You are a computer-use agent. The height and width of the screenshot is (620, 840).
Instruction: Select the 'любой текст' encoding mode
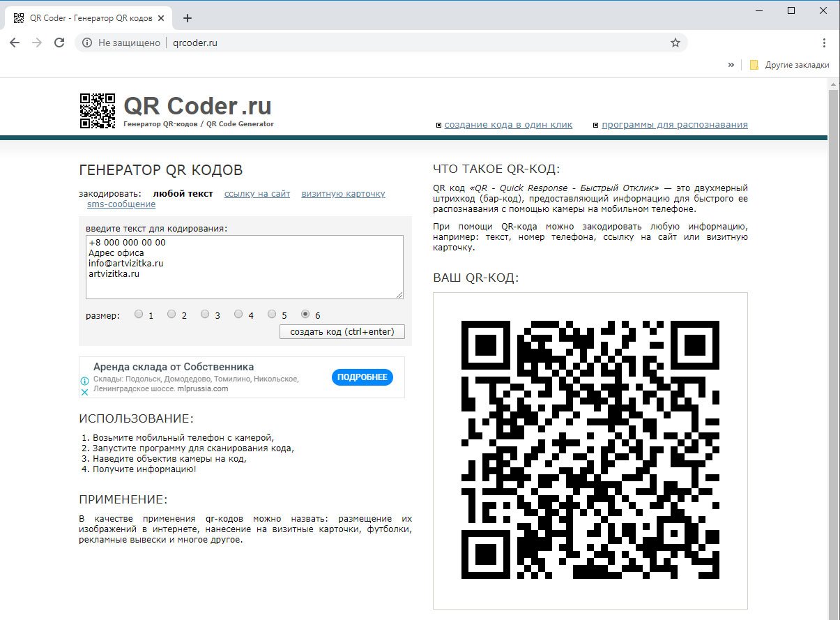coord(183,194)
